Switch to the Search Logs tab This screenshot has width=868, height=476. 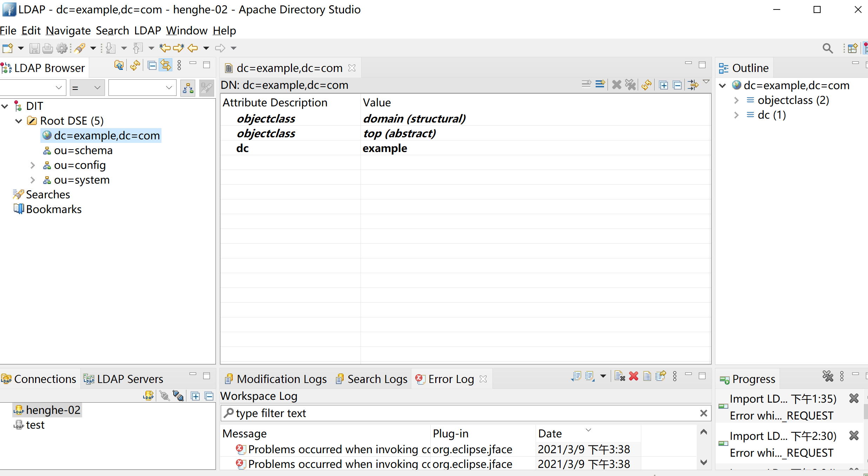coord(372,379)
